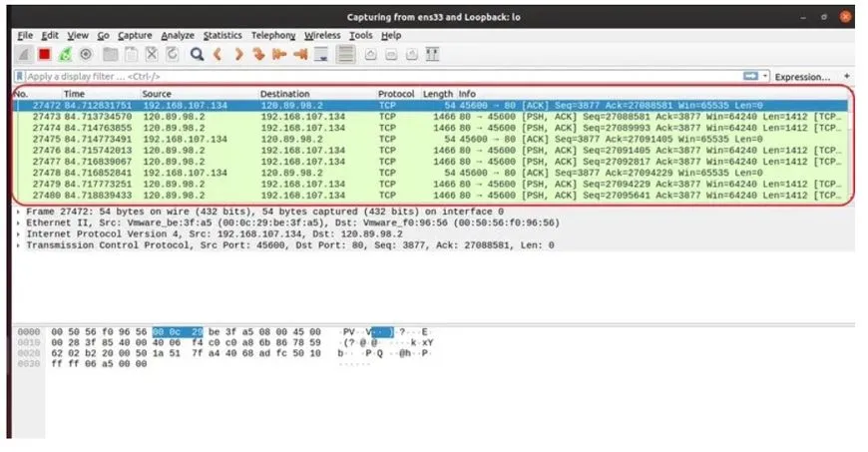Viewport: 868px width, 452px height.
Task: Click hex offset 0030 row bytes
Action: (x=99, y=364)
